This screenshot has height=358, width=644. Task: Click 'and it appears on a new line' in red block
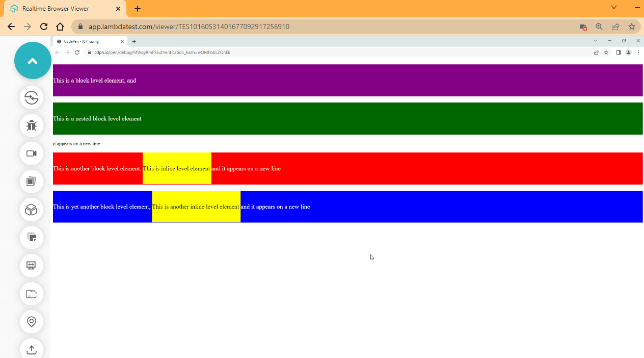246,169
